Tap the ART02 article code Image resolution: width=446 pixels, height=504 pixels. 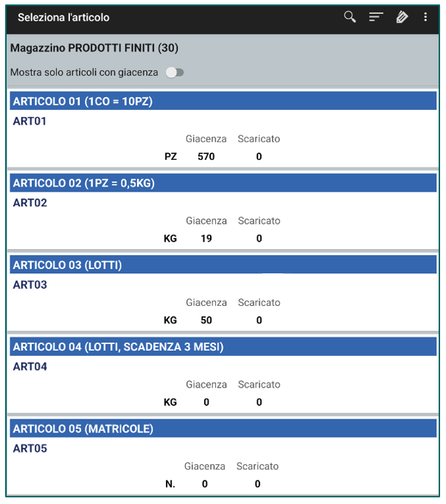30,203
